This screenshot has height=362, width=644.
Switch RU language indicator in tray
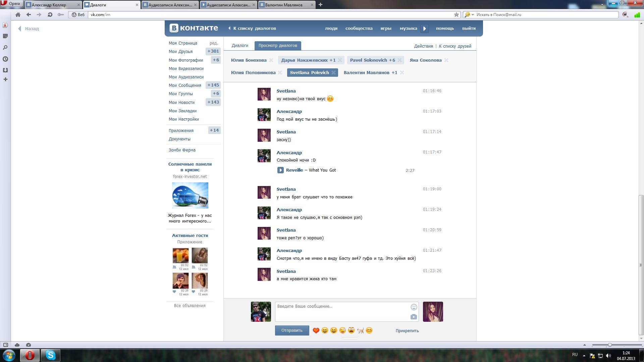(x=575, y=355)
